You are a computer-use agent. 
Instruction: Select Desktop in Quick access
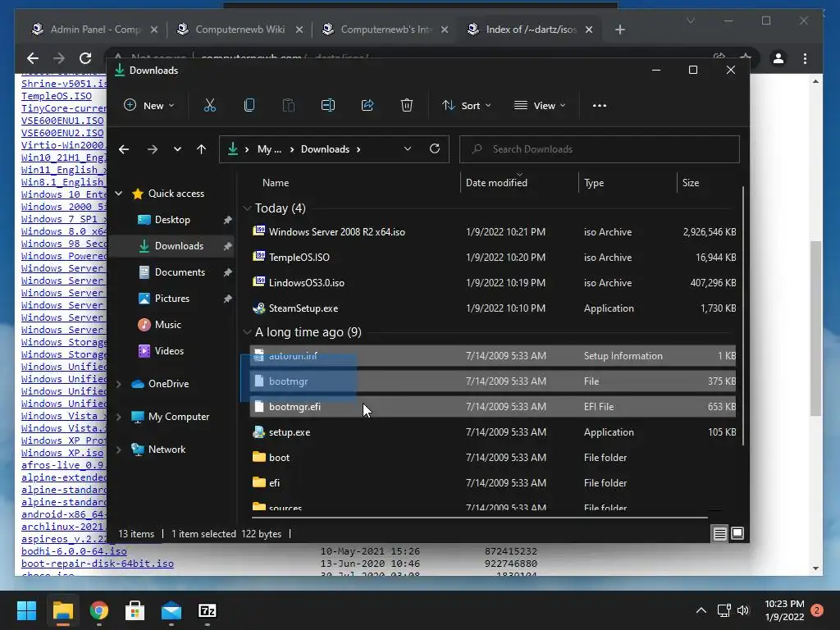tap(172, 220)
